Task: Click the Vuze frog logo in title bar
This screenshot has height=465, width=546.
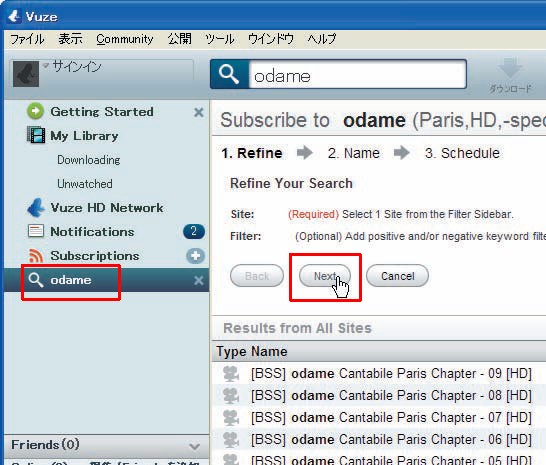Action: click(14, 16)
